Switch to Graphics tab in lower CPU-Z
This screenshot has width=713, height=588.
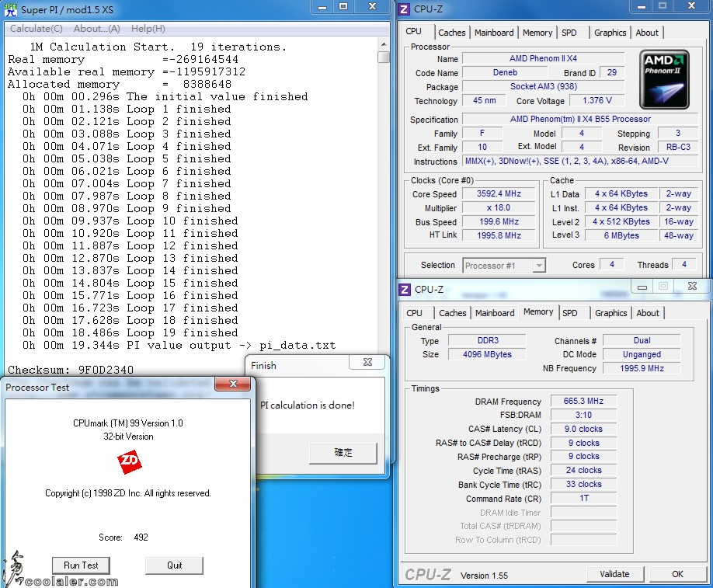tap(610, 313)
